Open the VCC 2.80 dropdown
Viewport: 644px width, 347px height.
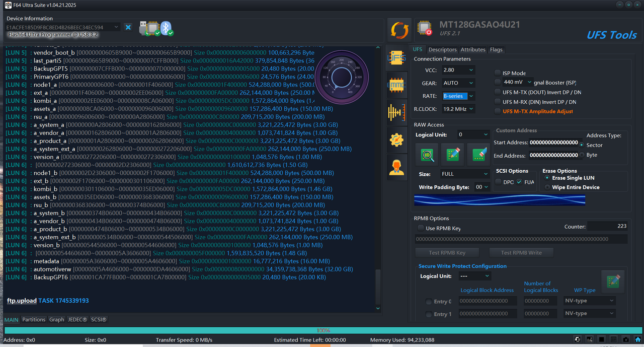click(x=458, y=70)
